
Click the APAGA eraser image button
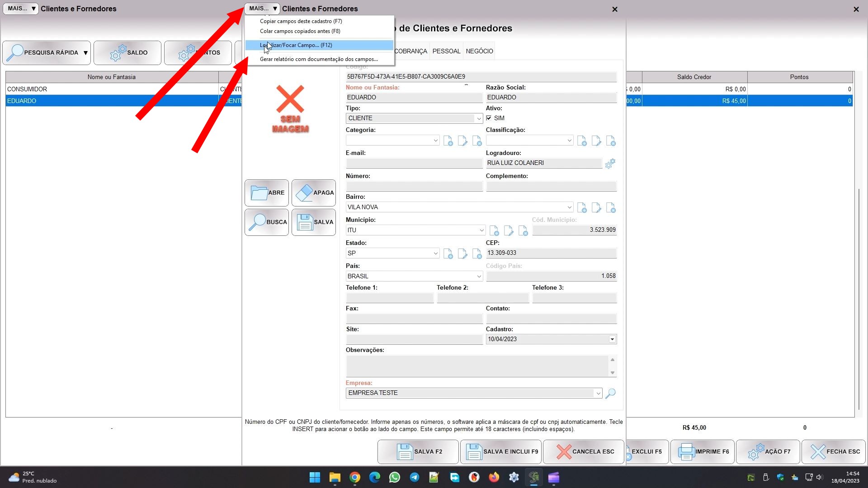(314, 193)
